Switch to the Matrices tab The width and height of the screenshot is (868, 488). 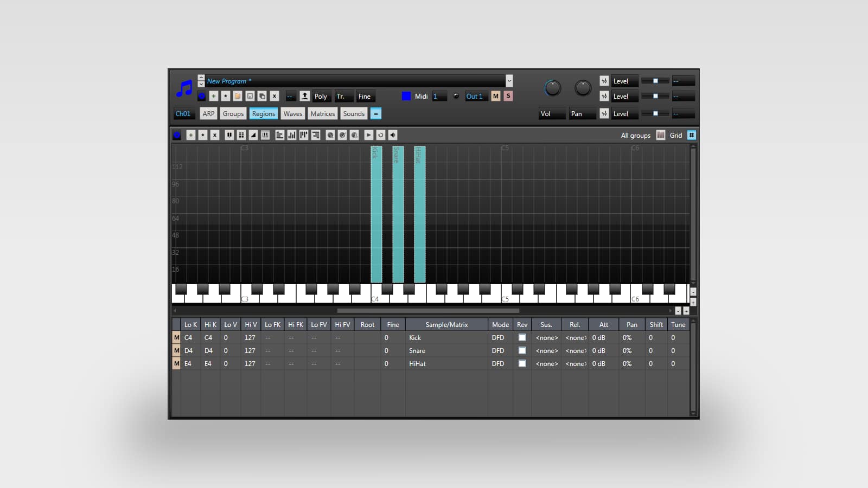point(323,113)
